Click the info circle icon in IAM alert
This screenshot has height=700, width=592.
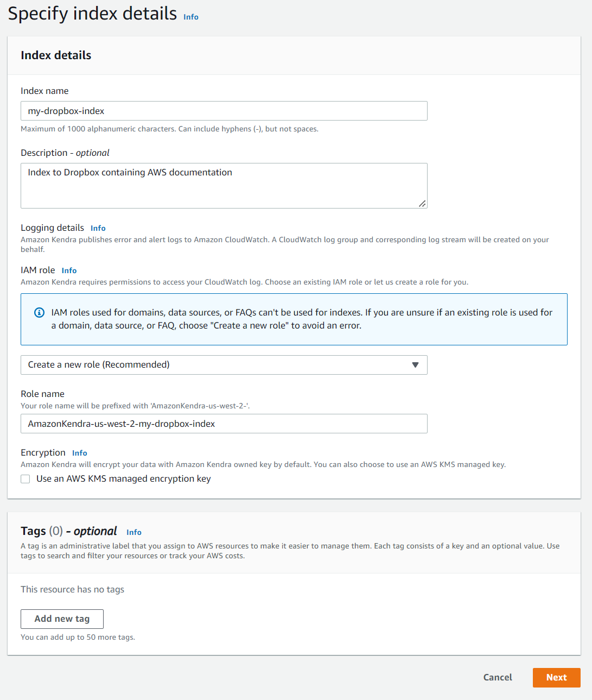point(39,312)
